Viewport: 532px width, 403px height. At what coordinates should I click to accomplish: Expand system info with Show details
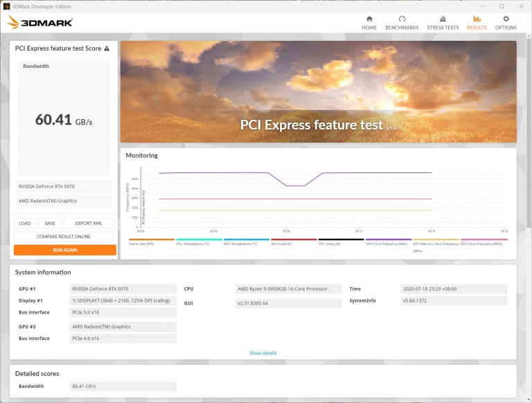(x=263, y=353)
